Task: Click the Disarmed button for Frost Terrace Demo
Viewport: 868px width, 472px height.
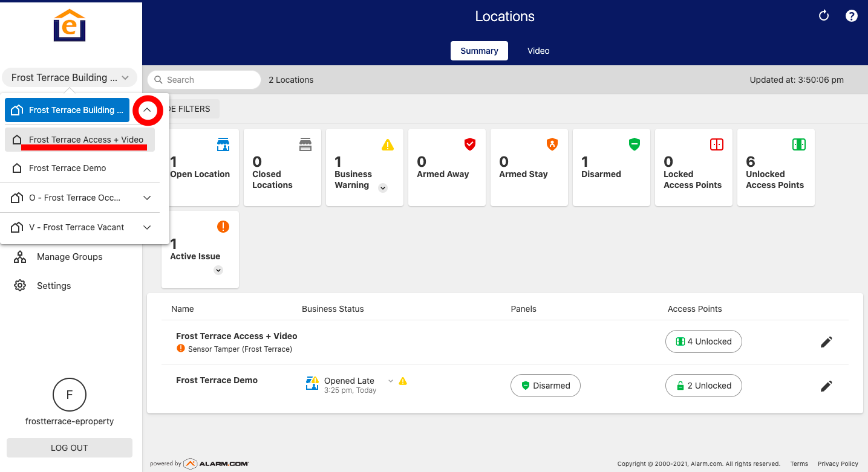Action: [545, 386]
